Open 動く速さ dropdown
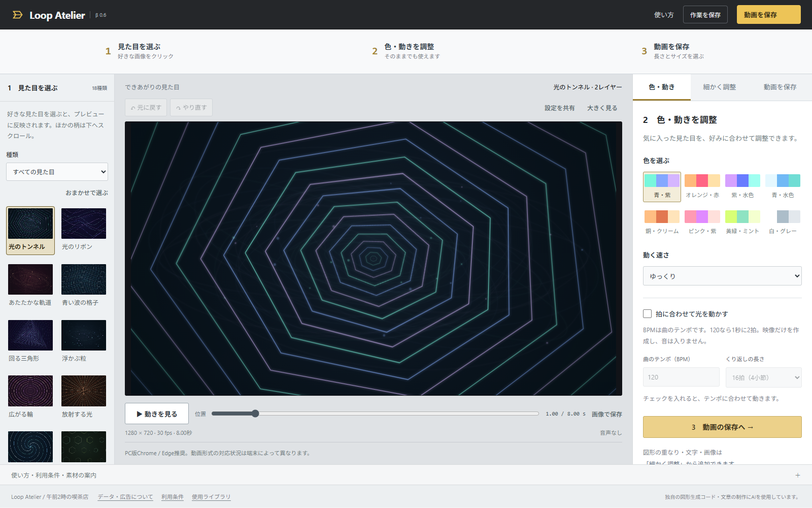Screen dimensions: 812x508 click(x=722, y=276)
